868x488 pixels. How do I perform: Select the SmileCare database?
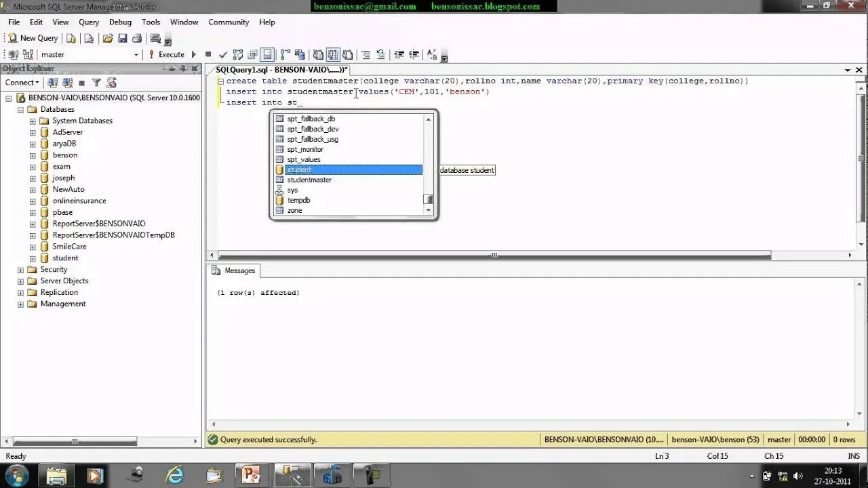click(x=69, y=246)
